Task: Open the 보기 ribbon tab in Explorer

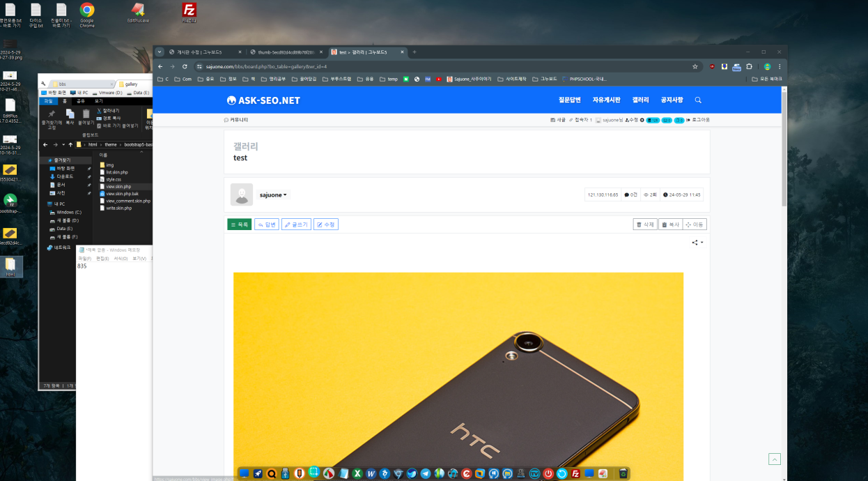Action: tap(98, 101)
